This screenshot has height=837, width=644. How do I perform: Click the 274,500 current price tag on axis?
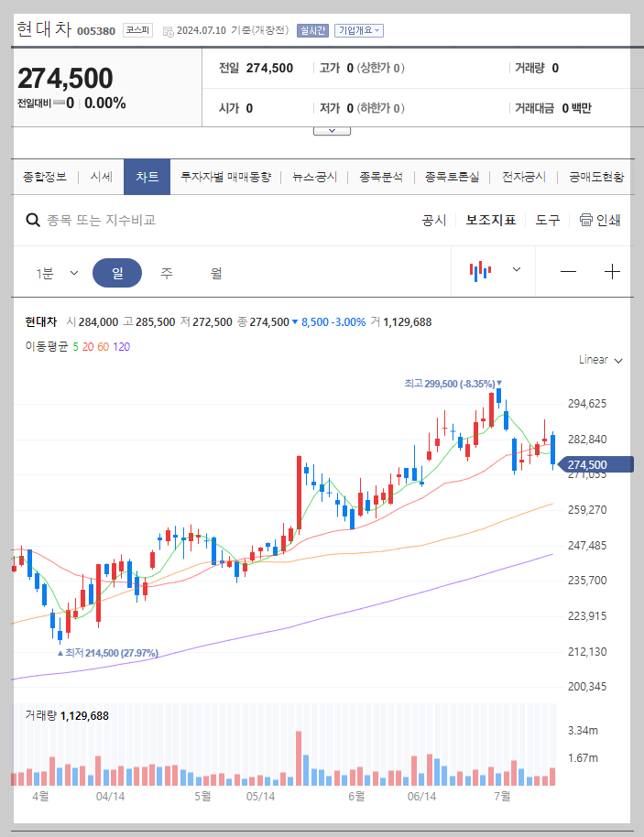pos(595,464)
